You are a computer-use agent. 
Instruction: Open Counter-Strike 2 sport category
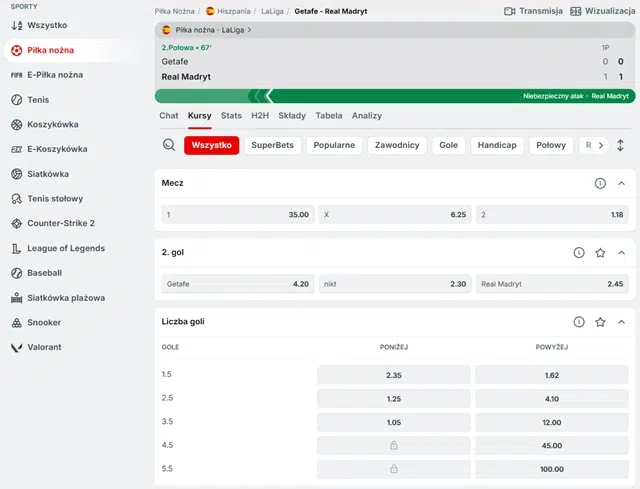pyautogui.click(x=60, y=223)
